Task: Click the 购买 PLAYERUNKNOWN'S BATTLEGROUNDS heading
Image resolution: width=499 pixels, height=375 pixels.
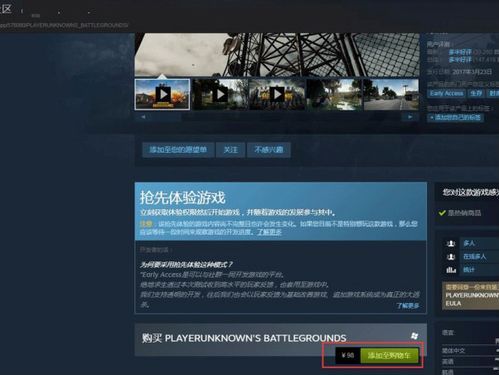Action: pos(244,338)
